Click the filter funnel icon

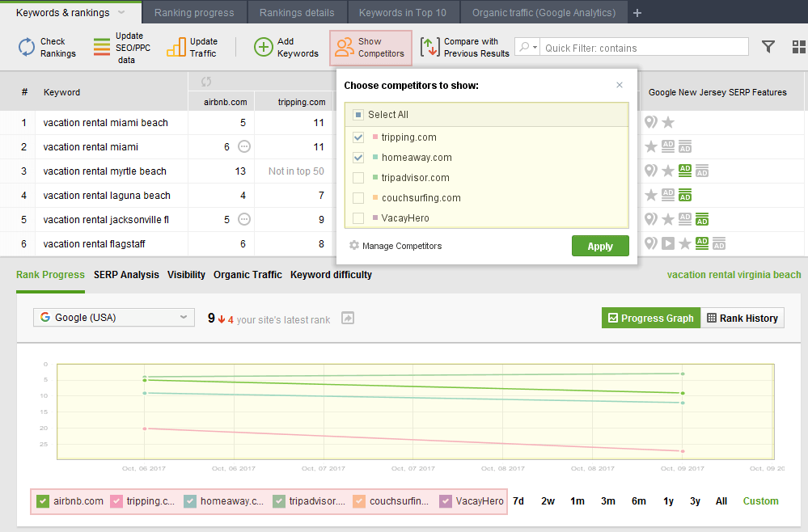click(x=768, y=47)
